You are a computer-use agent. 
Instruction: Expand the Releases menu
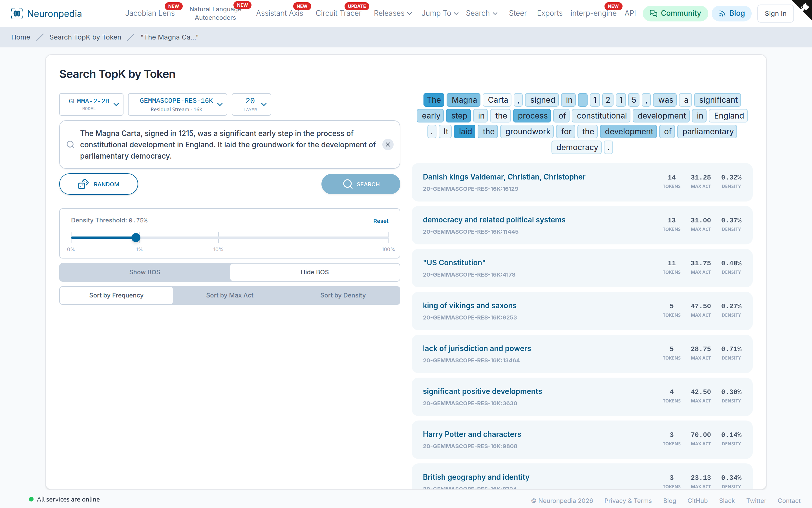392,14
